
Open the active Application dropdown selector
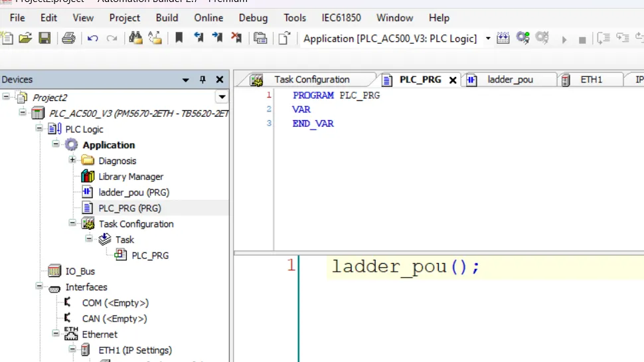click(488, 39)
